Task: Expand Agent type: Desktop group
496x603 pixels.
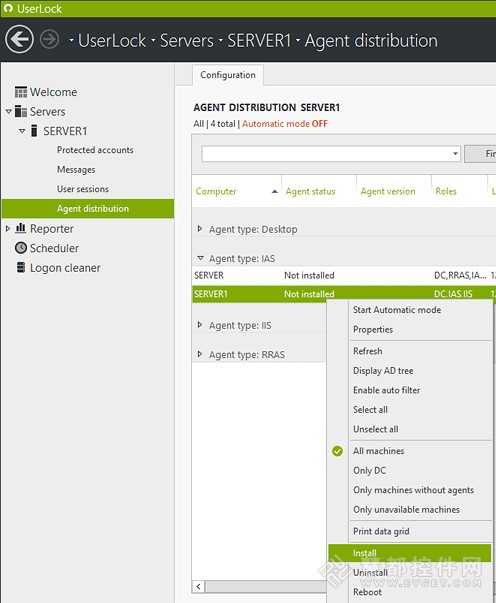Action: (200, 229)
